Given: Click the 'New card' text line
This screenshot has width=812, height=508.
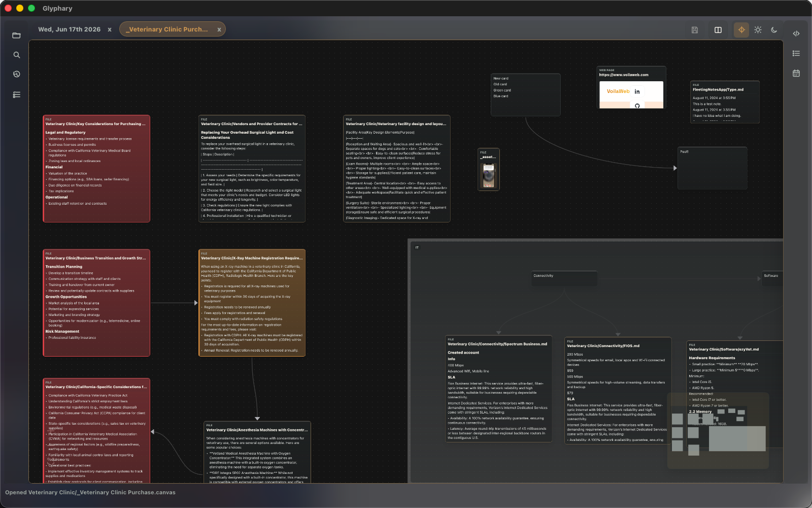Looking at the screenshot, I should (500, 79).
